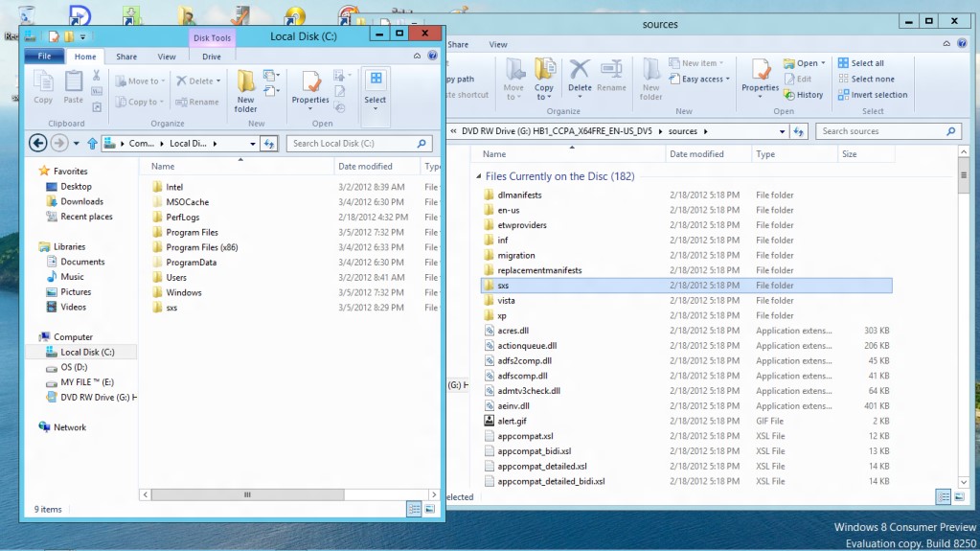Click search magnifier in sources window
980x551 pixels.
[950, 131]
